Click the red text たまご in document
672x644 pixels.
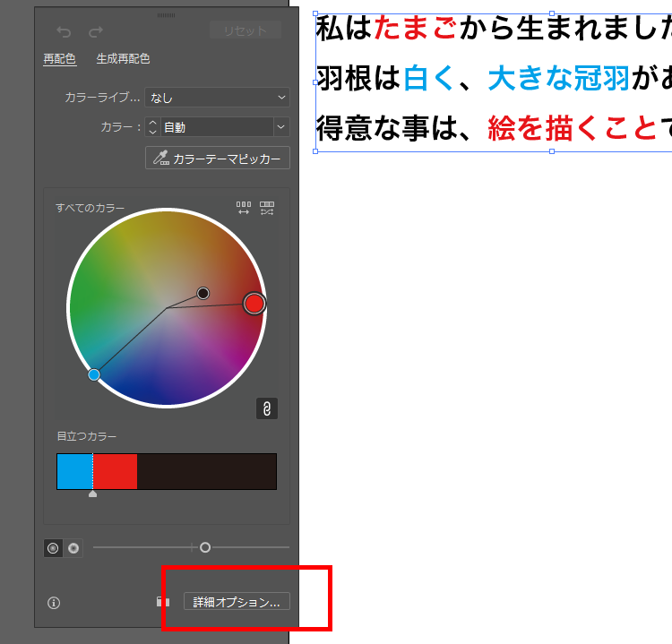coord(415,29)
